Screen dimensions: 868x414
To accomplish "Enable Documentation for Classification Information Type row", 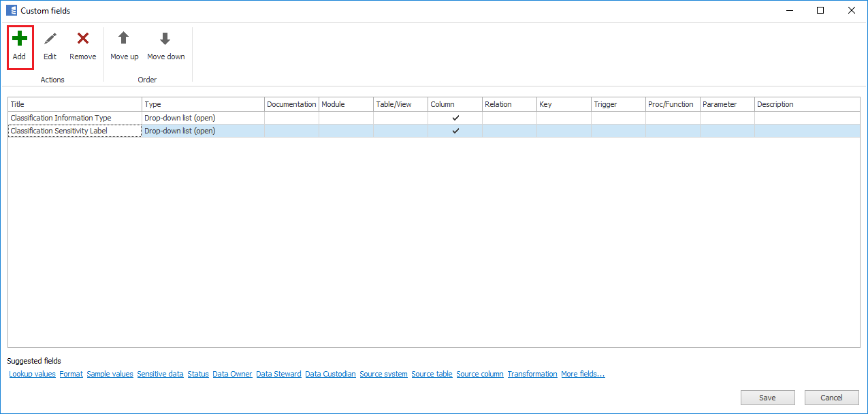I will [291, 118].
